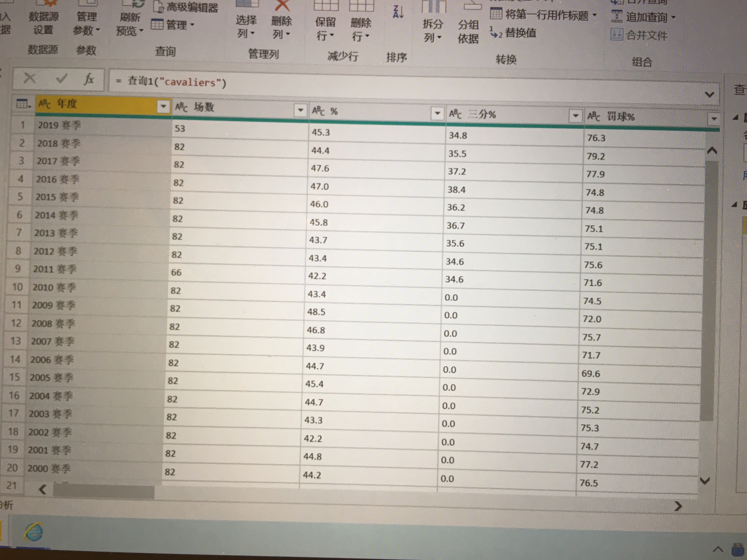747x560 pixels.
Task: Open Internet Explorer from taskbar
Action: point(34,532)
